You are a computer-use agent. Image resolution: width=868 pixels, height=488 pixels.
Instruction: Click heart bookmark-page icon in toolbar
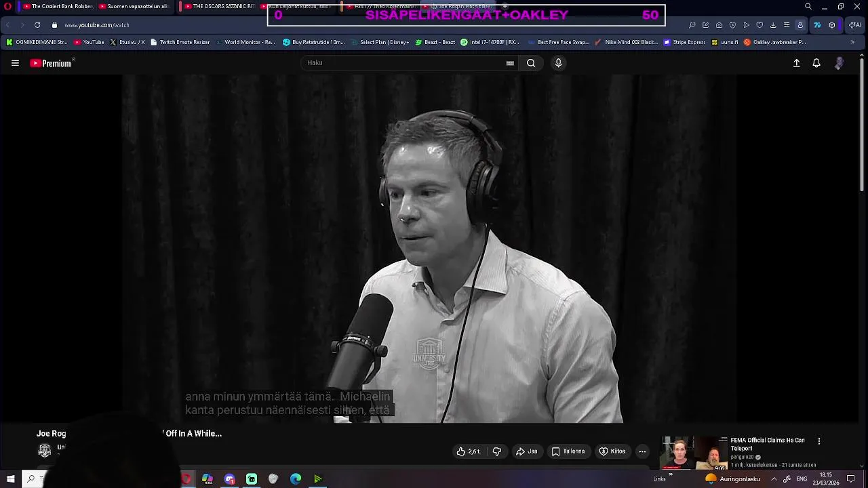click(759, 25)
